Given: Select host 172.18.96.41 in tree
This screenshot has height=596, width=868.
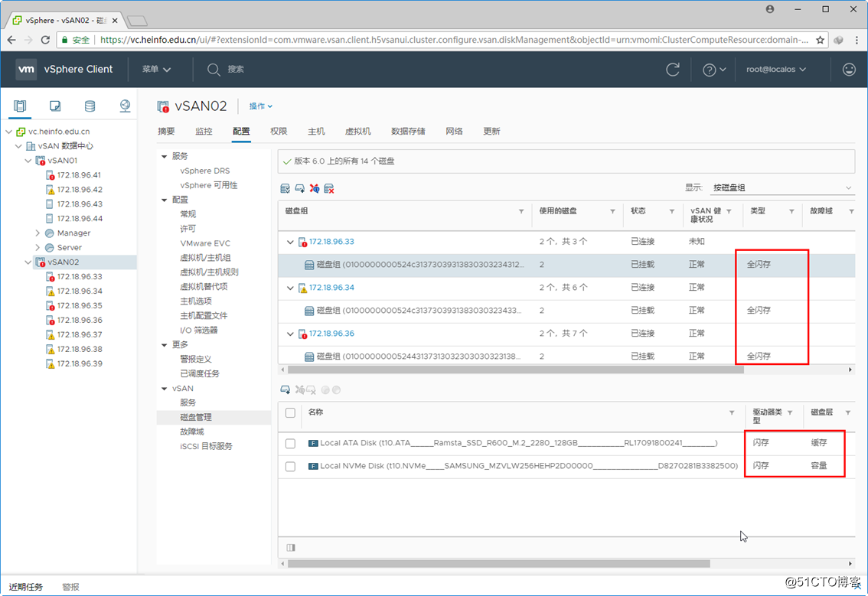Looking at the screenshot, I should tap(79, 175).
